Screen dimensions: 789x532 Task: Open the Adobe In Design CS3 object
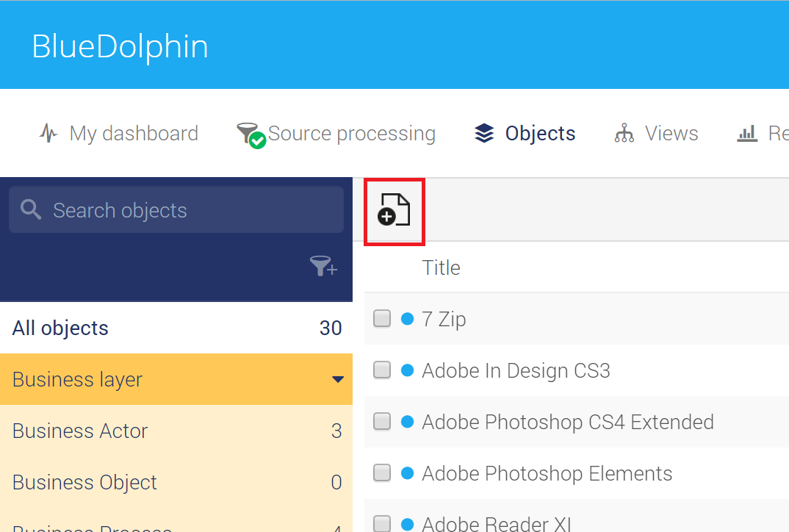(516, 370)
